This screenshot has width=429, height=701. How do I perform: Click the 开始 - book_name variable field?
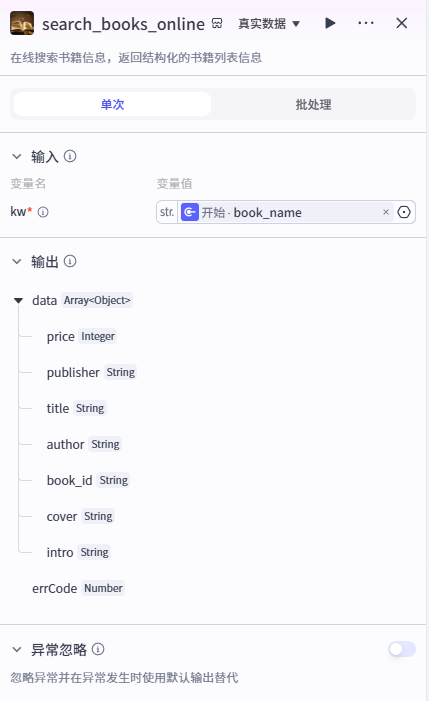click(x=279, y=212)
